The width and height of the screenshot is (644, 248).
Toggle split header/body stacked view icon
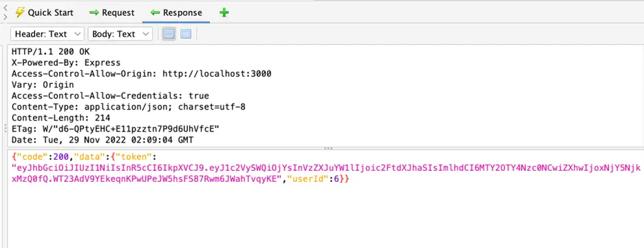click(x=169, y=34)
